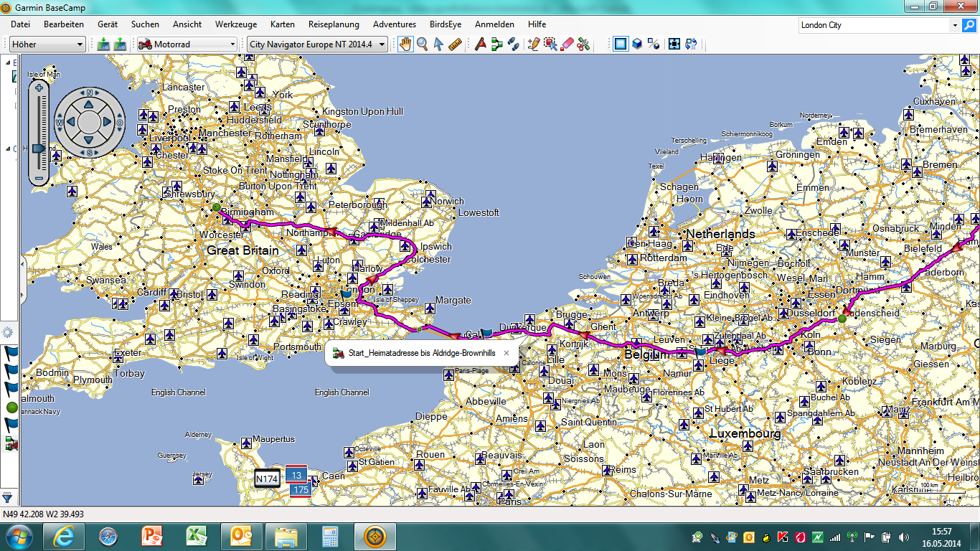Open the Höher detail level dropdown
The image size is (980, 551).
click(x=48, y=44)
